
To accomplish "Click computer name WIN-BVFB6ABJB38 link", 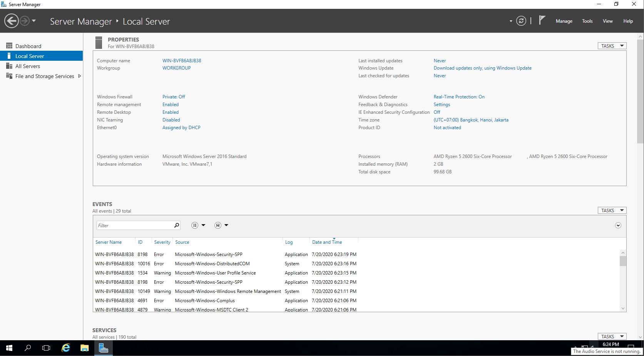I will point(182,61).
